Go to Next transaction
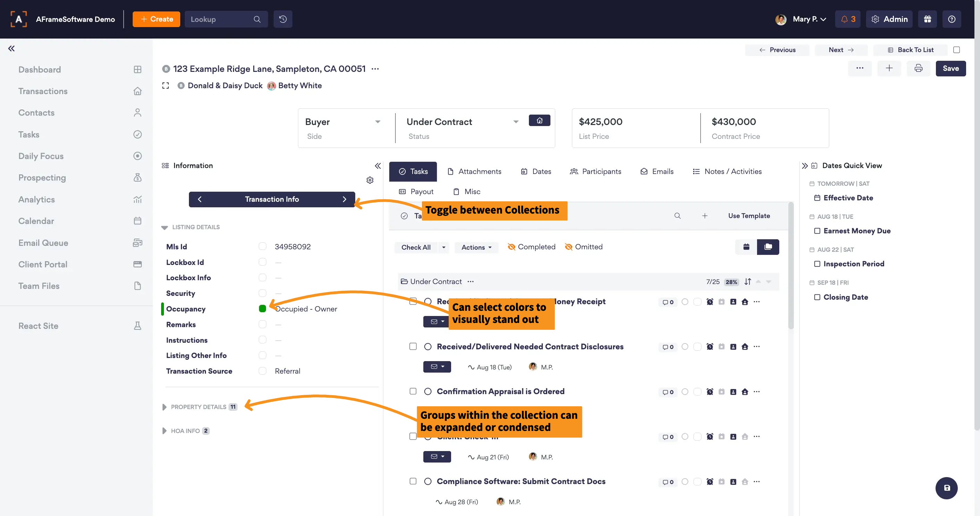The image size is (980, 516). pyautogui.click(x=841, y=50)
